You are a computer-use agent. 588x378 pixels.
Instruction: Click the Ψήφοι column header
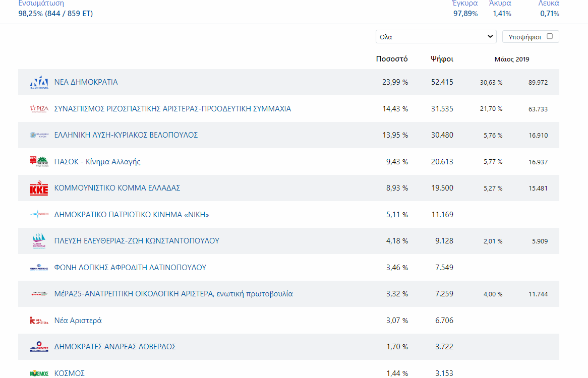[442, 59]
